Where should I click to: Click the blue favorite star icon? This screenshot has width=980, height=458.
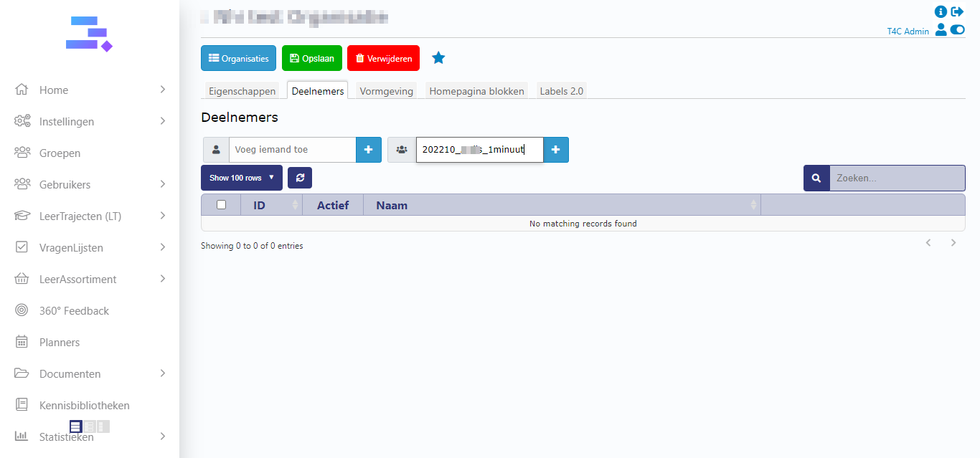tap(438, 58)
